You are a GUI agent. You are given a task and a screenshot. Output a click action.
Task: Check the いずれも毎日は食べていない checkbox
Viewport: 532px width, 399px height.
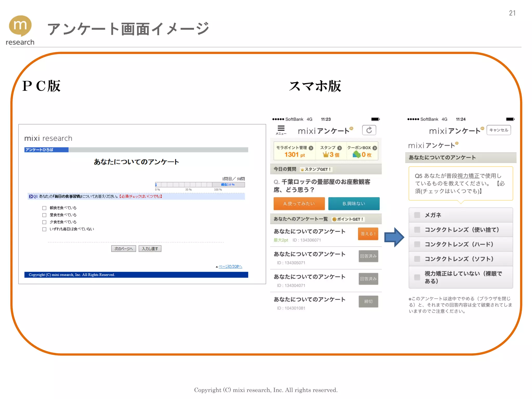(x=44, y=229)
